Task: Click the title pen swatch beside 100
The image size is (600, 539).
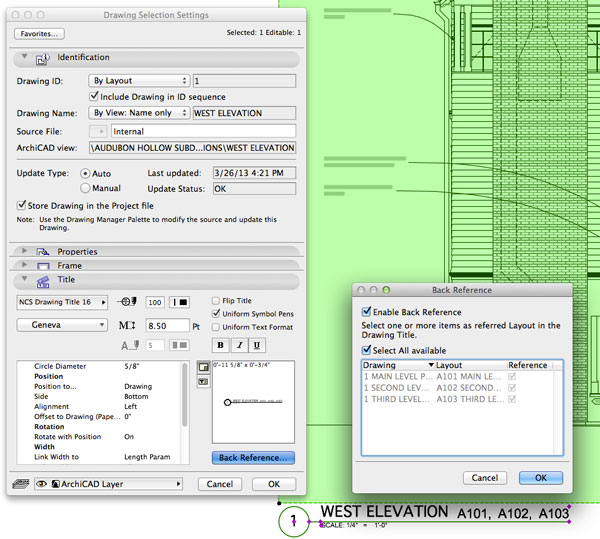Action: tap(180, 301)
